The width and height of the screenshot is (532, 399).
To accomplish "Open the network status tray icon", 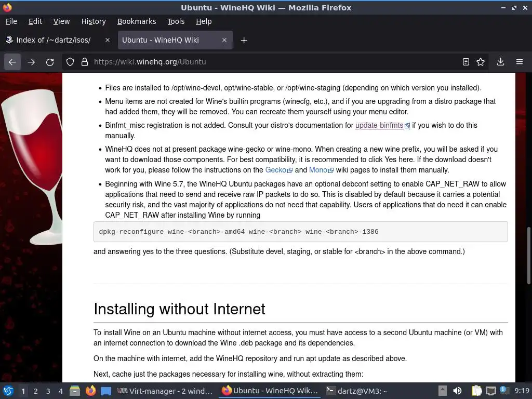I will [490, 391].
